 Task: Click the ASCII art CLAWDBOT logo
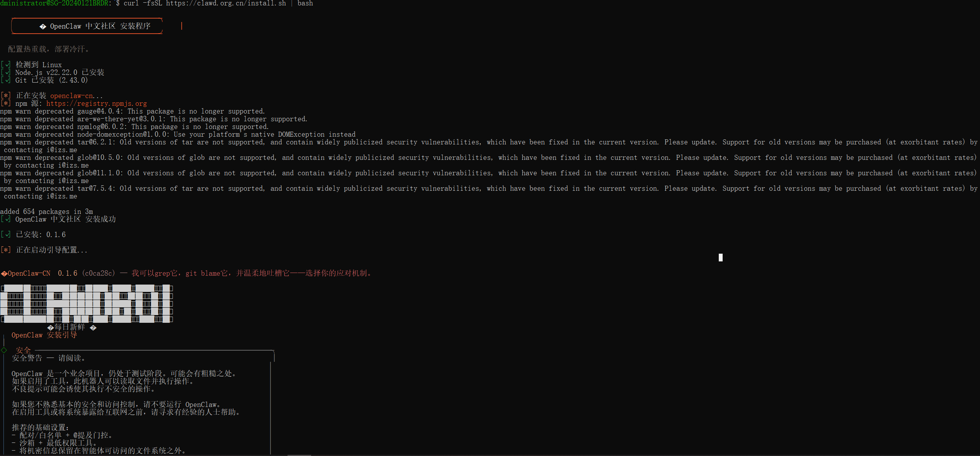(x=87, y=303)
